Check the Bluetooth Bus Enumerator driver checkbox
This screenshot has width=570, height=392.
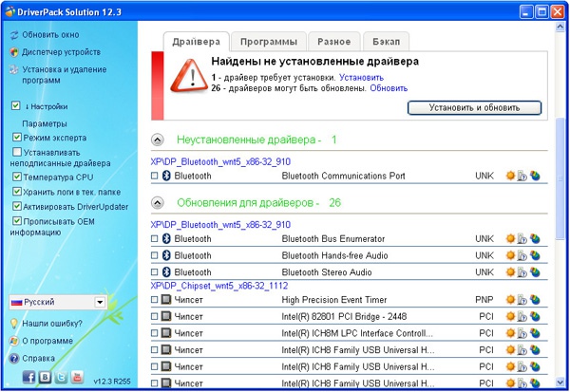point(155,238)
